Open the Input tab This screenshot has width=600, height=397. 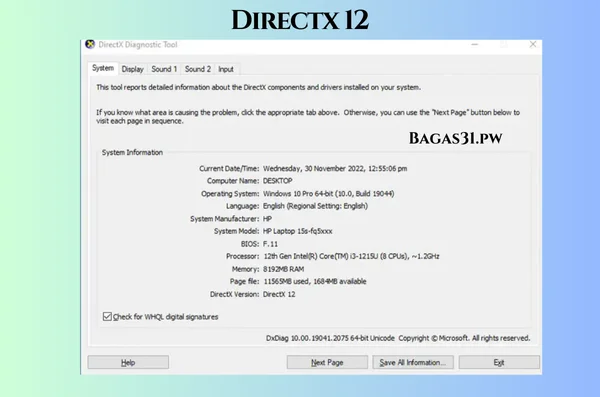[226, 69]
